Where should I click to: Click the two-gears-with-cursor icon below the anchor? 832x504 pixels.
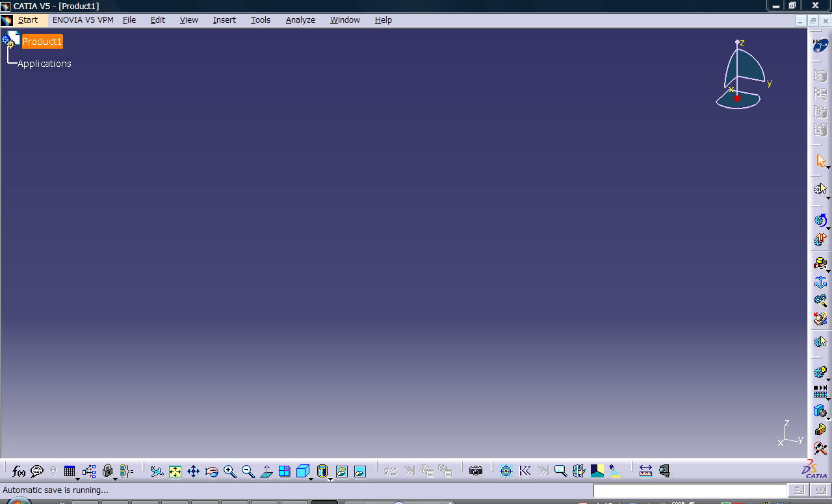point(820,300)
